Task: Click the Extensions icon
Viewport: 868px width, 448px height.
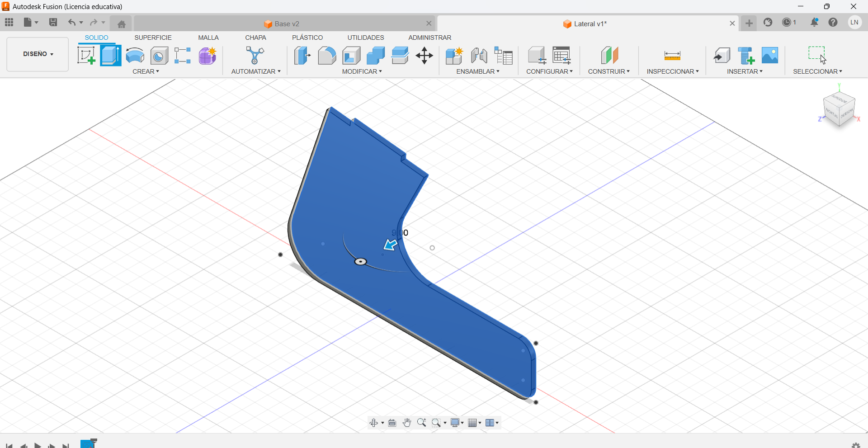Action: (768, 22)
